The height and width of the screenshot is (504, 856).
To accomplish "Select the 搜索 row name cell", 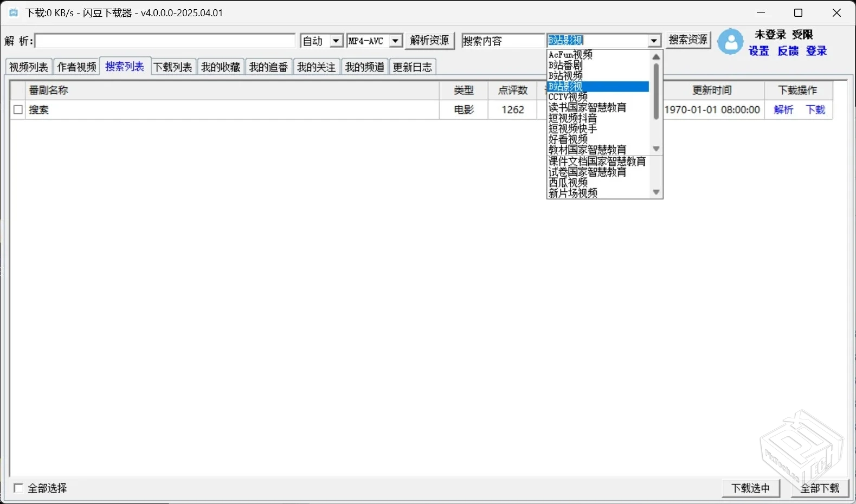I will click(x=232, y=109).
